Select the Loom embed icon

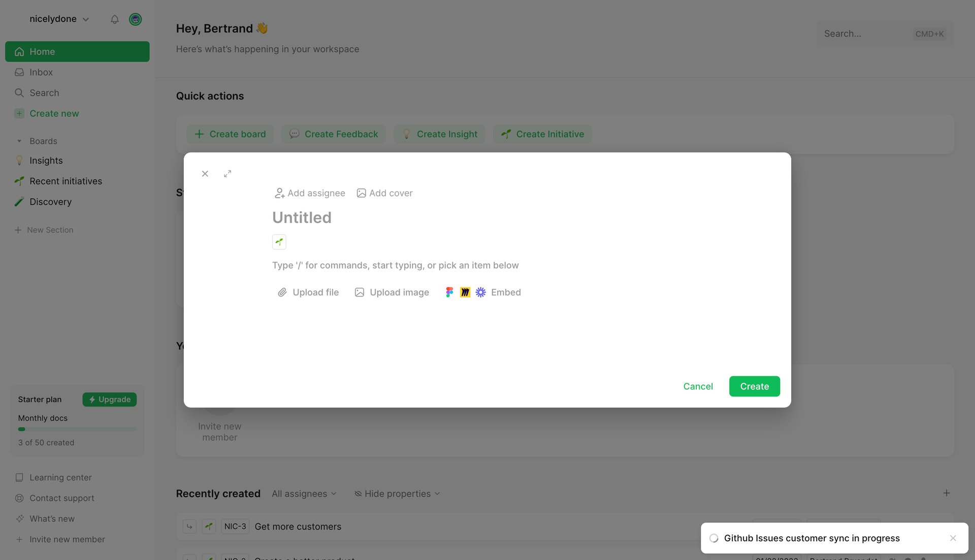pos(480,292)
